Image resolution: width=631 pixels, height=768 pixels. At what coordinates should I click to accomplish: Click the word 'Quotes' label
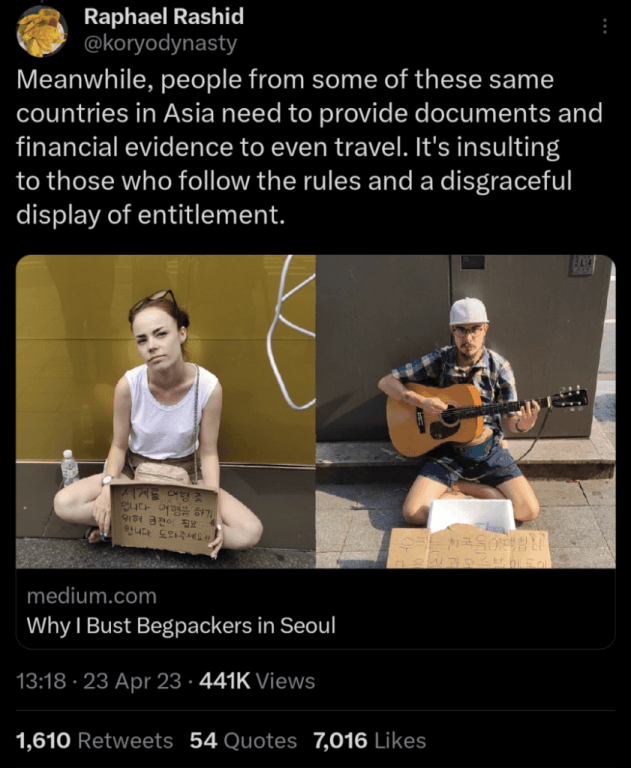(x=260, y=741)
